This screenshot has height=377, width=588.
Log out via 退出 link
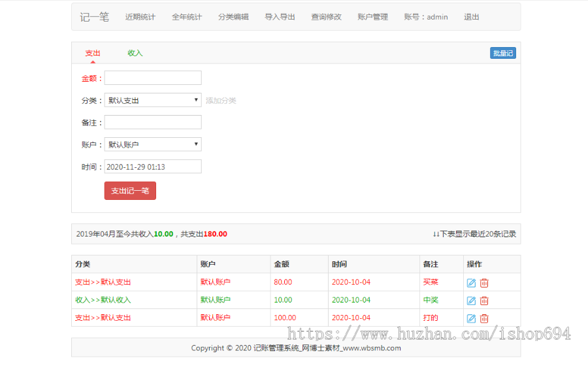point(471,17)
